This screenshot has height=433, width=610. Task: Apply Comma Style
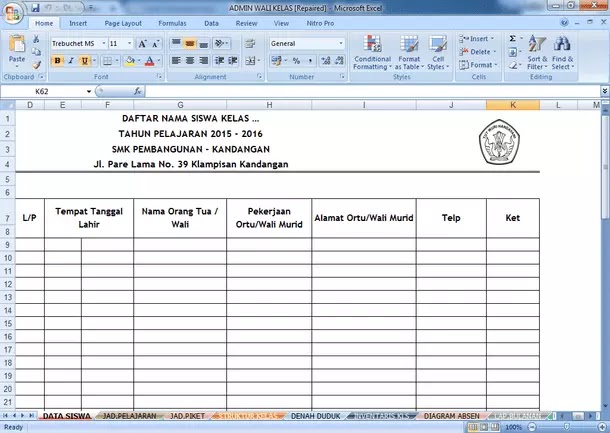[310, 61]
